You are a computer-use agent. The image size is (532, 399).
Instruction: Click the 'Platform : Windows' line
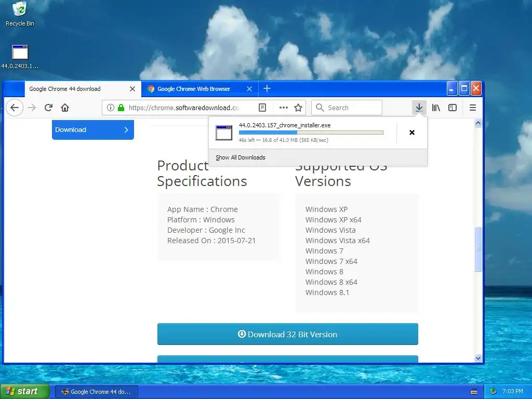[201, 220]
